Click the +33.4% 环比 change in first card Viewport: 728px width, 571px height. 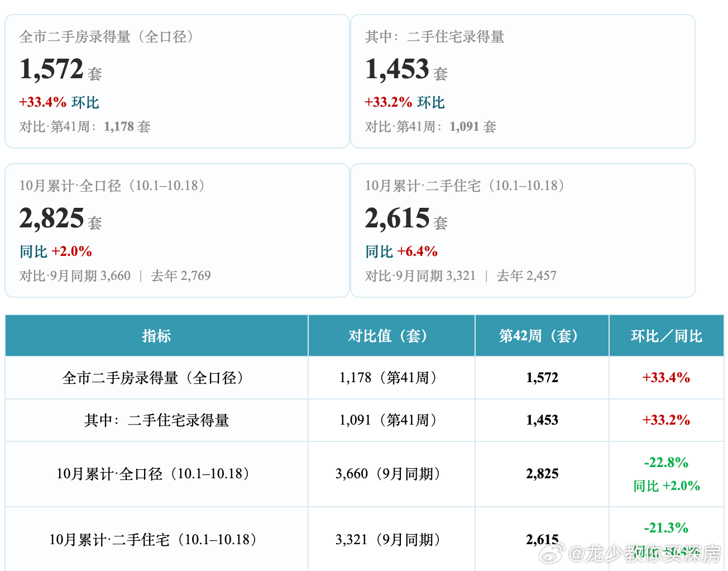[59, 102]
